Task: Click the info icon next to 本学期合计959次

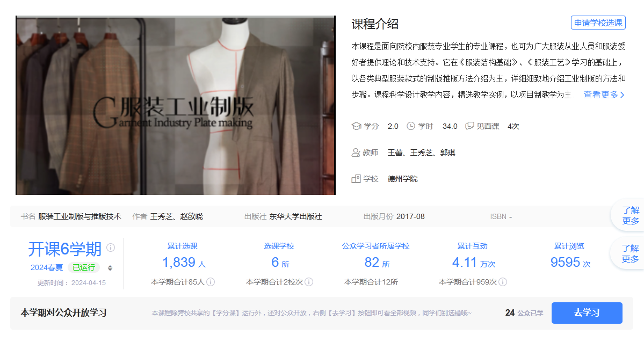Action: click(x=502, y=282)
